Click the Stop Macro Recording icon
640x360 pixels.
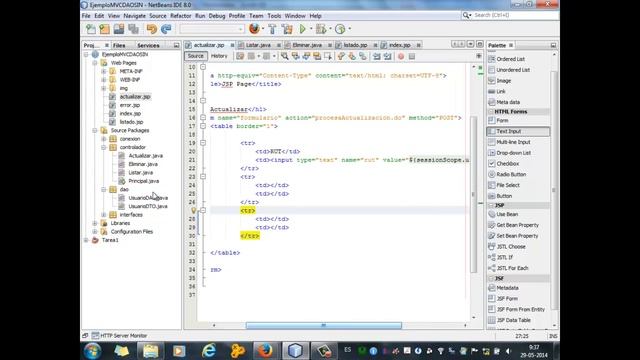tap(412, 56)
